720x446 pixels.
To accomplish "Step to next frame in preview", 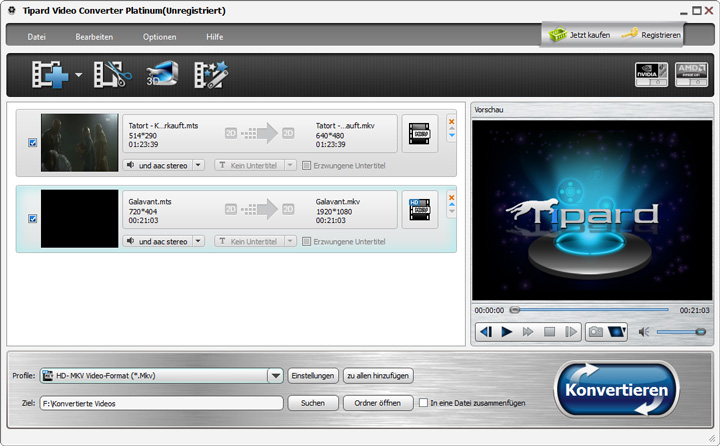I will [x=571, y=331].
